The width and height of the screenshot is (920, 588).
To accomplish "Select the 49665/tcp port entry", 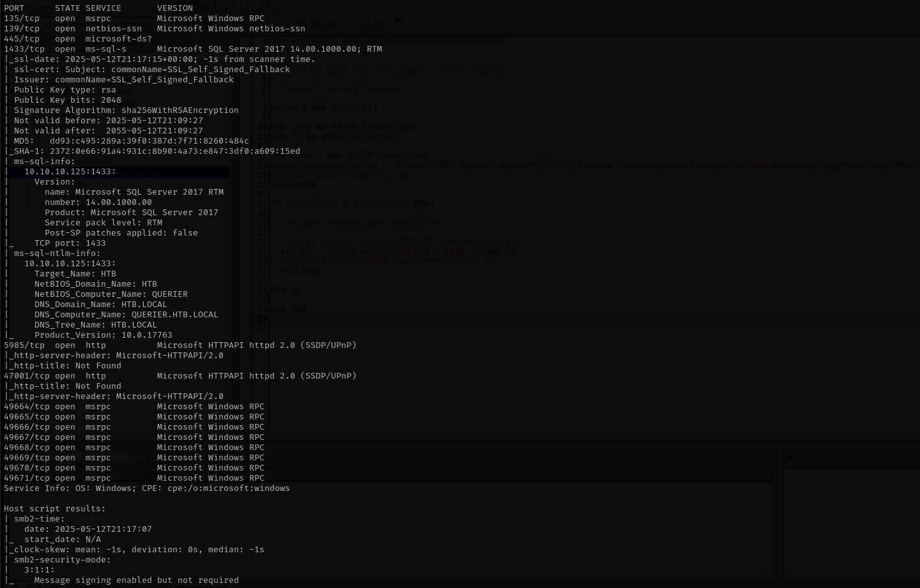I will (27, 417).
